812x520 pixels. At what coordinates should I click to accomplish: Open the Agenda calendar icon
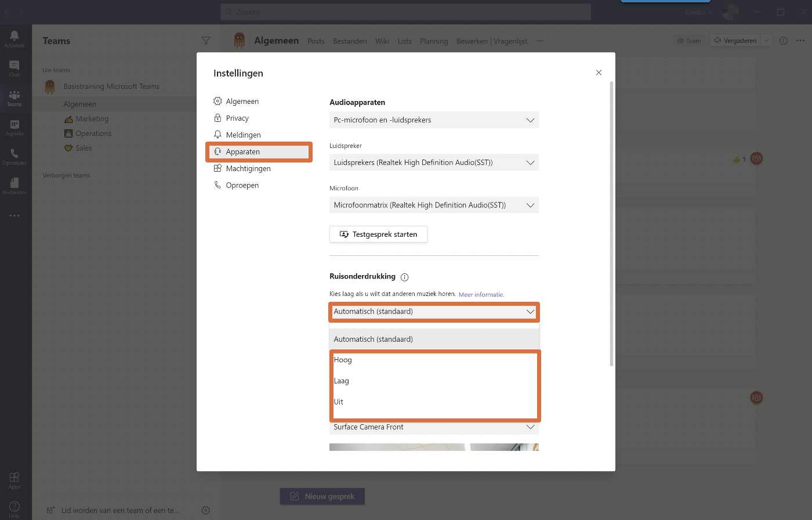(x=14, y=128)
